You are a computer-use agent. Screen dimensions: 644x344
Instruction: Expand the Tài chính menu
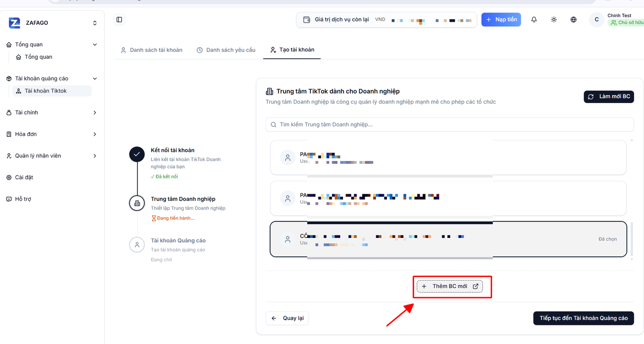[x=52, y=113]
